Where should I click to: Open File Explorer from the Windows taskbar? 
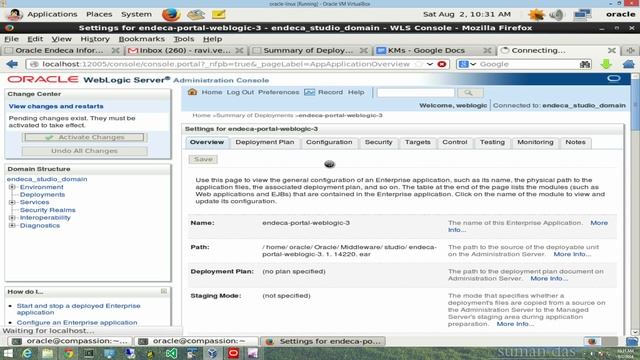pos(48,353)
